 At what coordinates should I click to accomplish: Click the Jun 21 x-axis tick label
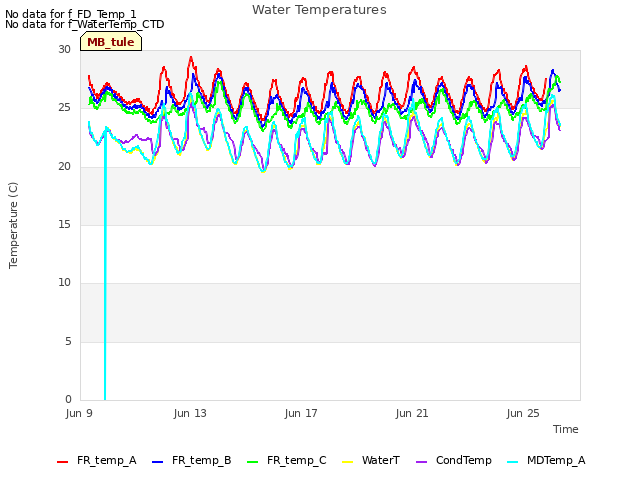[412, 413]
